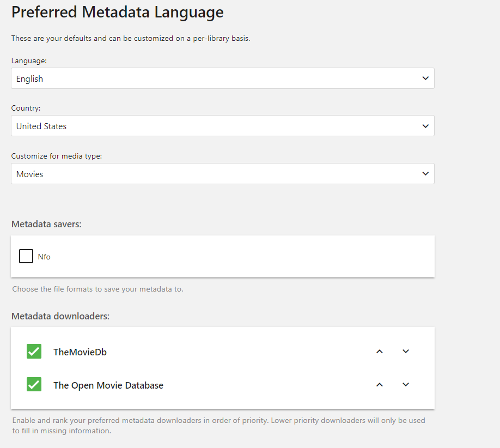Image resolution: width=500 pixels, height=448 pixels.
Task: Move The Open Movie Database down
Action: tap(406, 385)
